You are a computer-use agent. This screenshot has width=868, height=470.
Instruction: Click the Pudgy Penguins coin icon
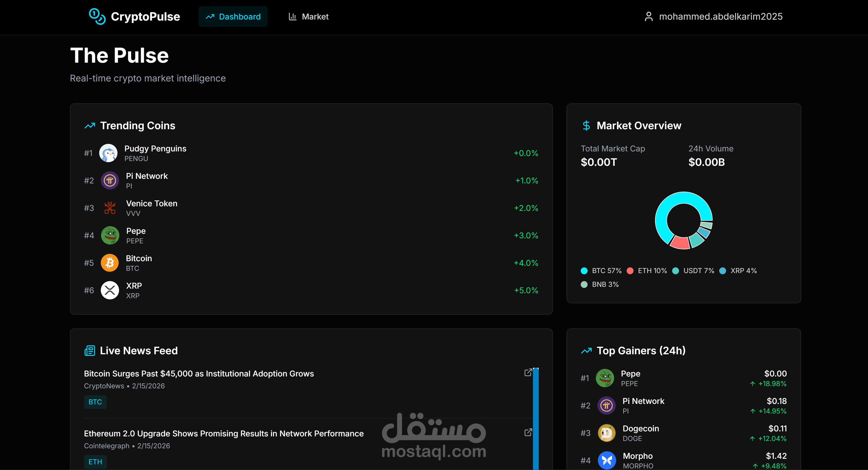point(108,153)
